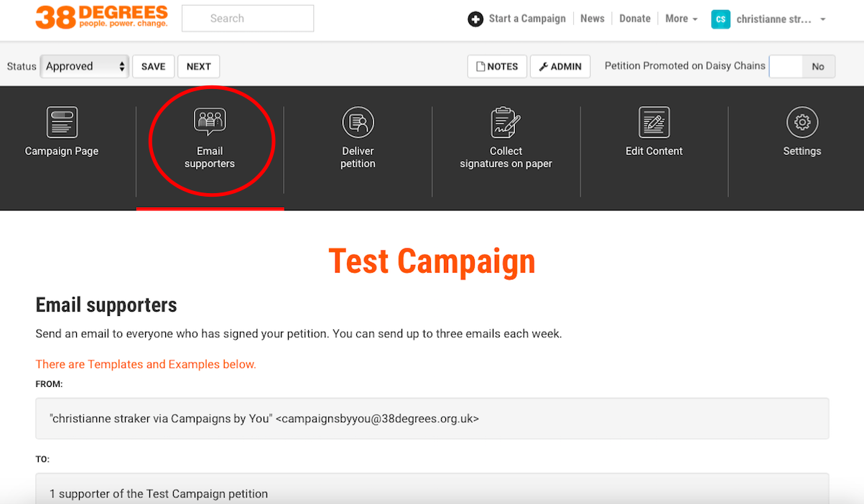Image resolution: width=864 pixels, height=504 pixels.
Task: Select the Email supporters icon
Action: (210, 122)
